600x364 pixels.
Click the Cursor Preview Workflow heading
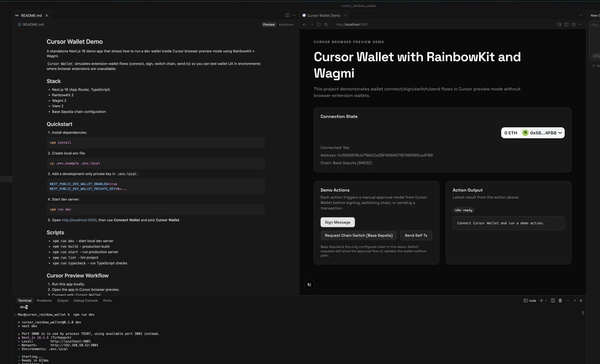point(77,276)
